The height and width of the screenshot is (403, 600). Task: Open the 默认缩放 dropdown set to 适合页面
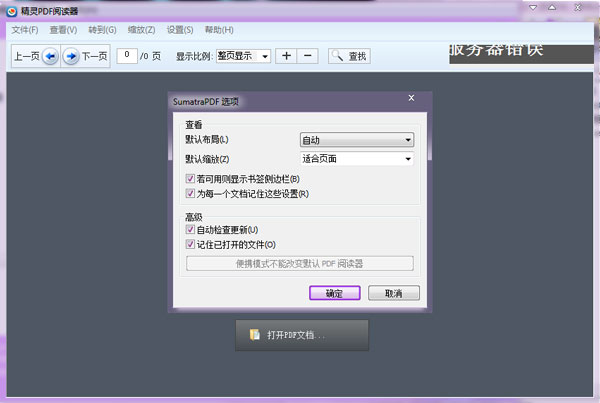click(x=357, y=158)
